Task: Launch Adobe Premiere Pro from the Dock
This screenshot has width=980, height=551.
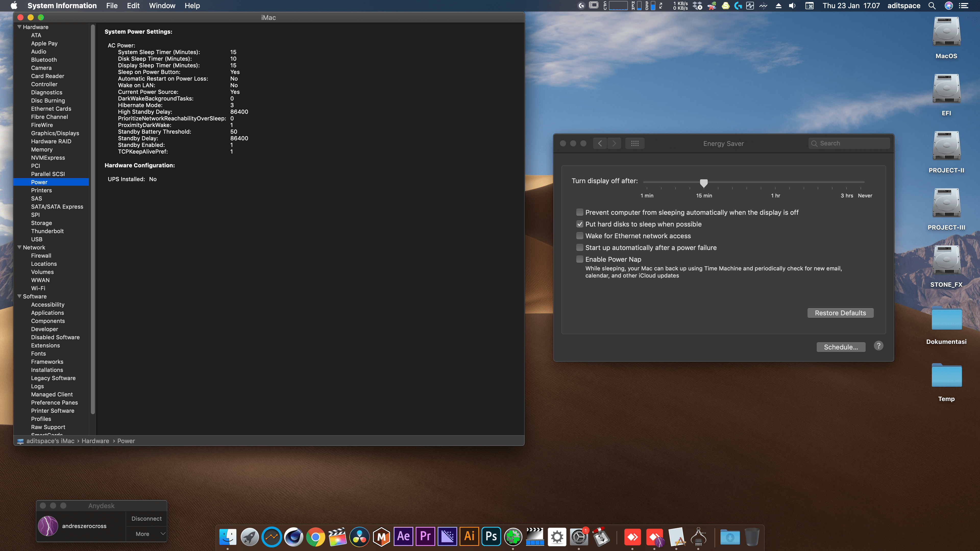Action: click(x=425, y=536)
